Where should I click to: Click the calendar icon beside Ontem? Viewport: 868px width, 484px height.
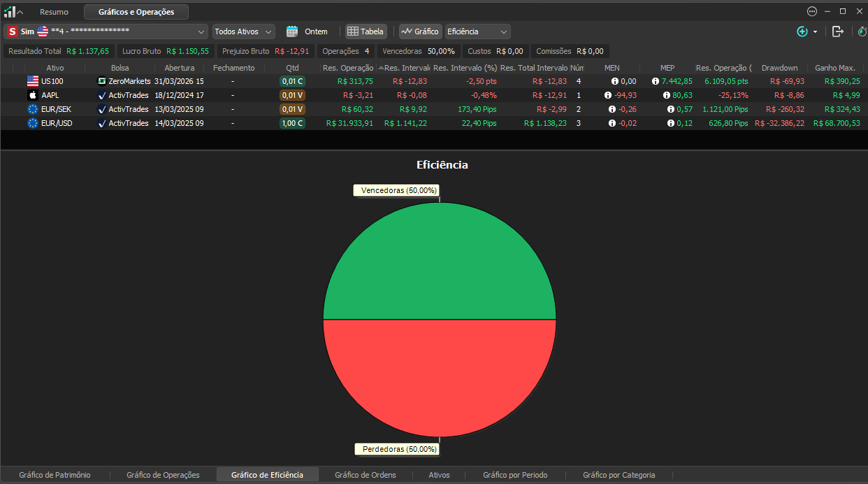[x=292, y=31]
